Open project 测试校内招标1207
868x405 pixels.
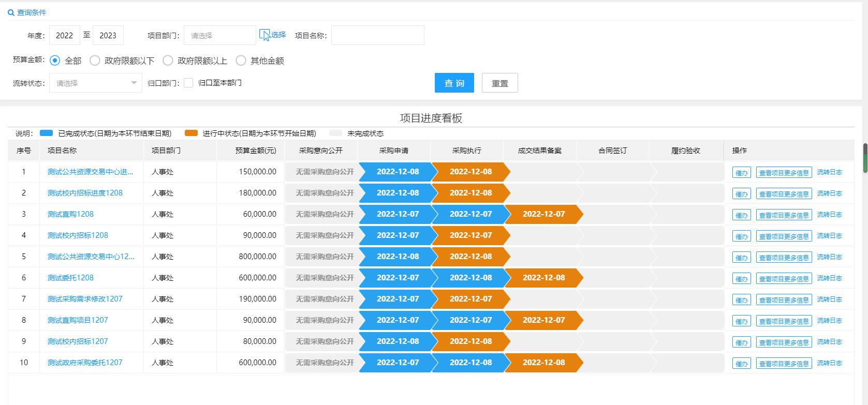click(x=78, y=341)
